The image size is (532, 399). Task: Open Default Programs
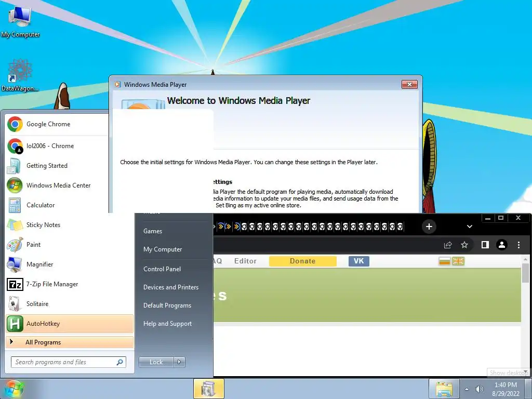[175, 305]
